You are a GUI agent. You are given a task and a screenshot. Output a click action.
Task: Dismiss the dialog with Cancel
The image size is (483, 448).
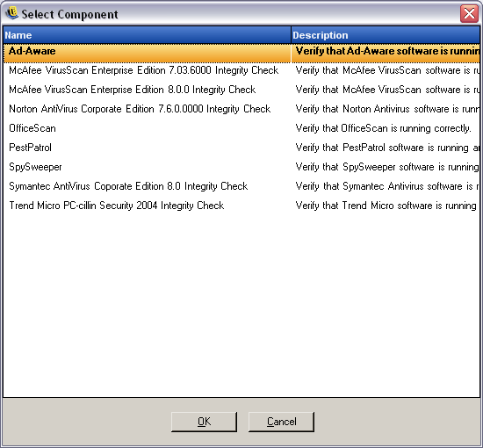281,422
